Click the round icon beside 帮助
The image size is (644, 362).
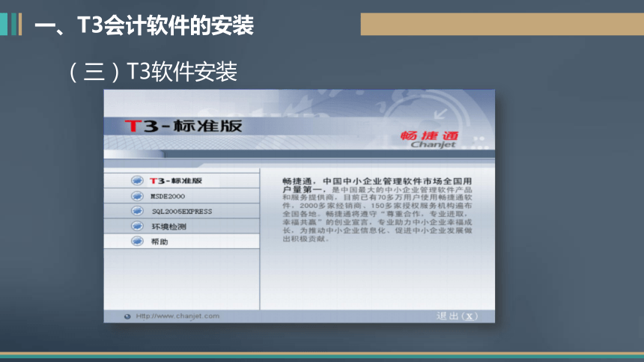137,242
